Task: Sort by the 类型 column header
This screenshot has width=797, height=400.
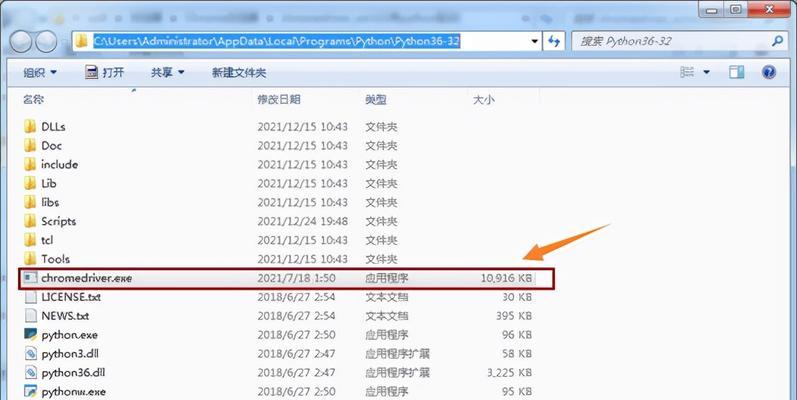Action: (x=376, y=100)
